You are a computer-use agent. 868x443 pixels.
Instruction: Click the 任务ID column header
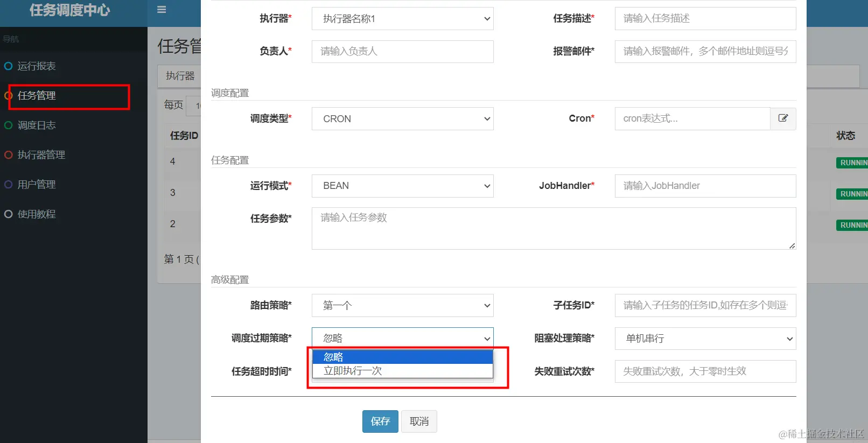(184, 136)
